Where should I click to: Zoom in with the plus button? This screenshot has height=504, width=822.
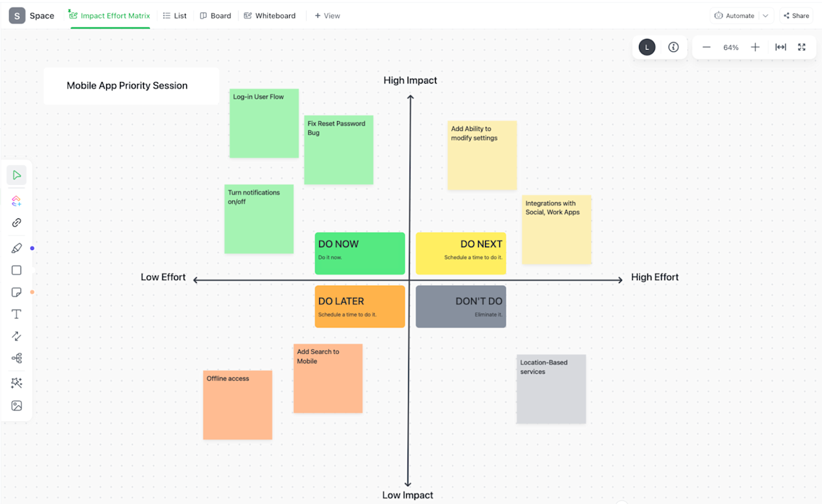click(x=755, y=47)
